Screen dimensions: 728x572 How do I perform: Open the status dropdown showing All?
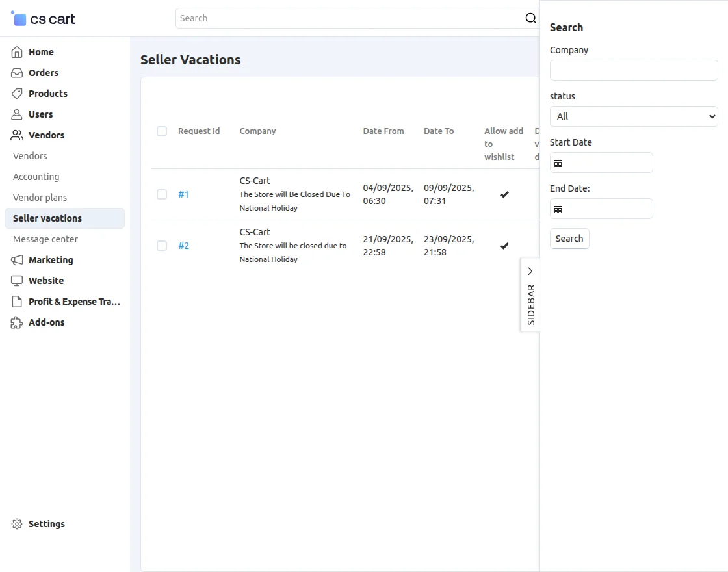[633, 116]
